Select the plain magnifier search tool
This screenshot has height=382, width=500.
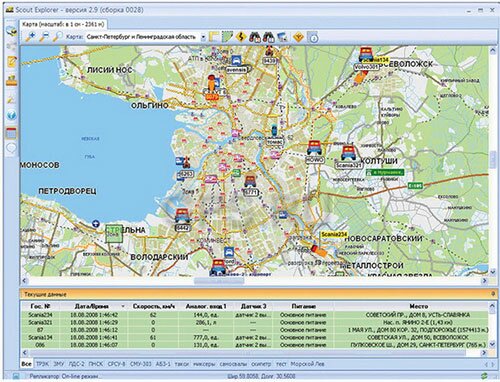57,37
